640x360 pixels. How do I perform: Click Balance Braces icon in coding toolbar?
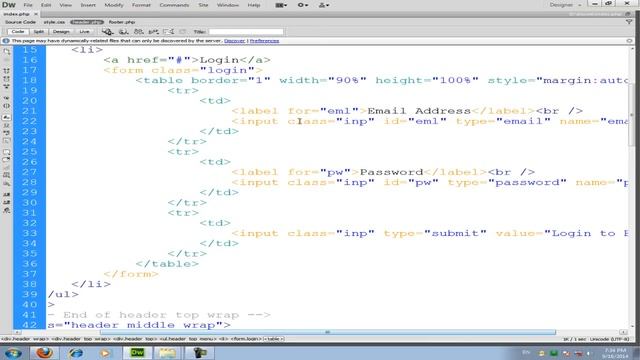[7, 106]
